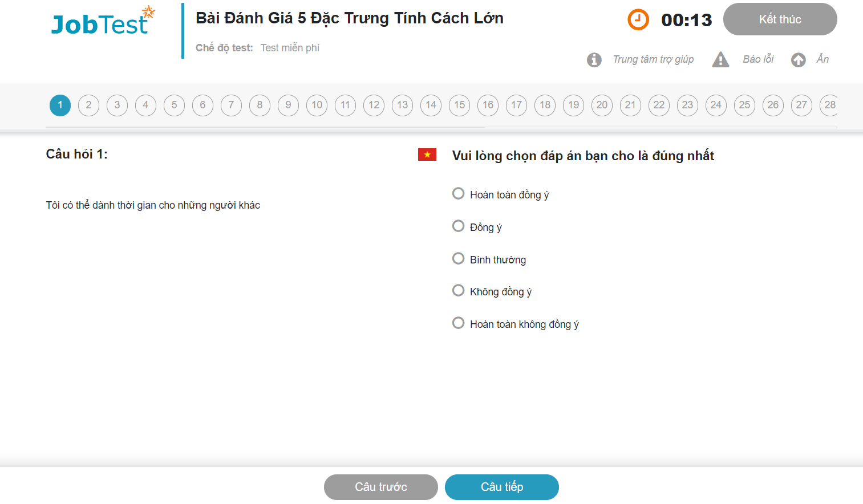Click the "Câu trước" previous button
This screenshot has width=863, height=504.
(380, 487)
